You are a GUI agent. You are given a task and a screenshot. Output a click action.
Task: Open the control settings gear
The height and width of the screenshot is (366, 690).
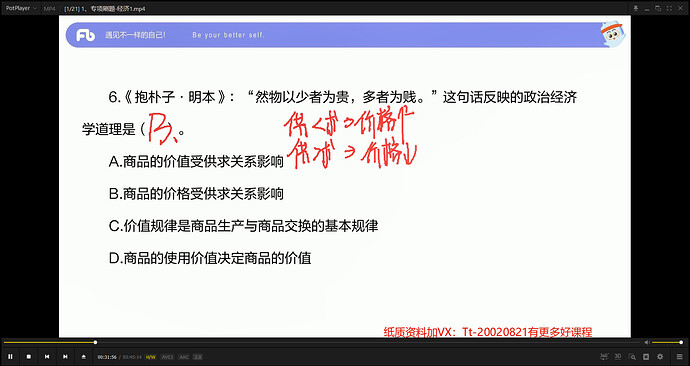pyautogui.click(x=660, y=357)
